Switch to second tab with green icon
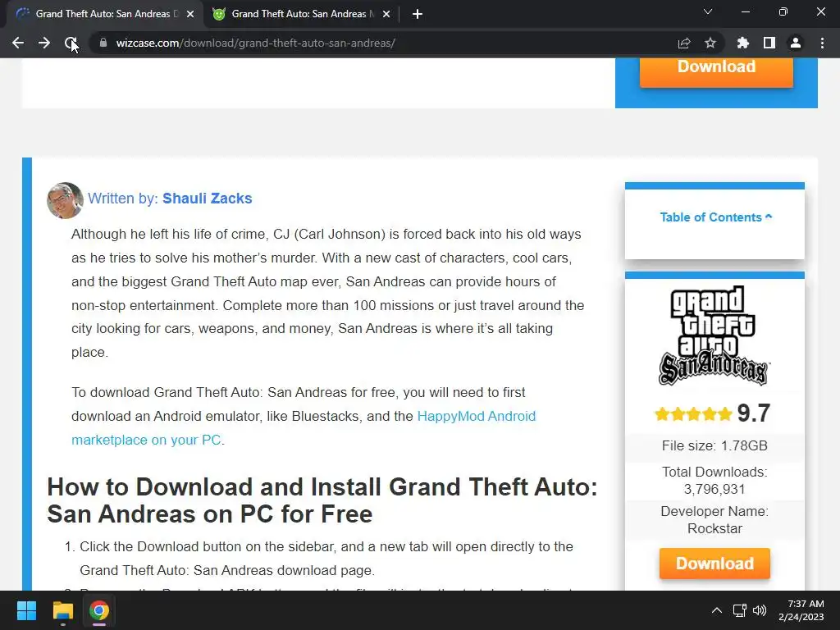The image size is (840, 630). coord(300,14)
